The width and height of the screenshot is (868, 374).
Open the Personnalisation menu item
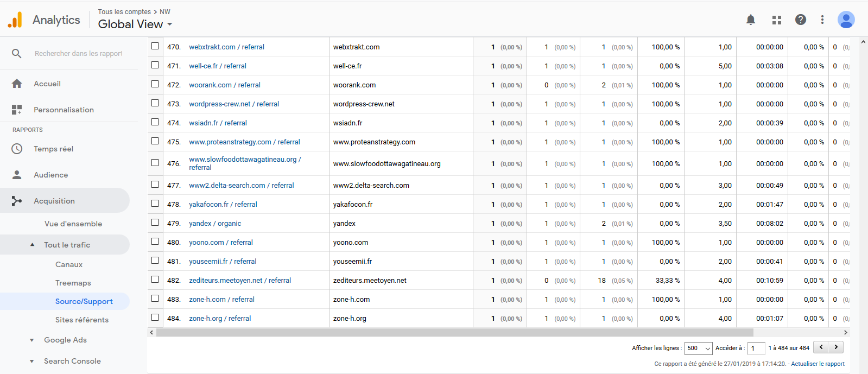[64, 110]
